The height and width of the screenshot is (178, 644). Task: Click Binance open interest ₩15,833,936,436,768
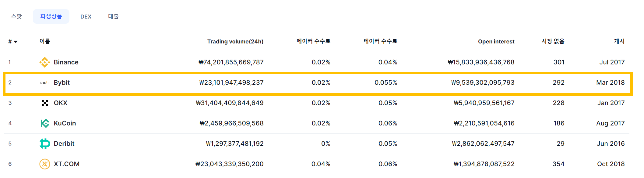(481, 62)
